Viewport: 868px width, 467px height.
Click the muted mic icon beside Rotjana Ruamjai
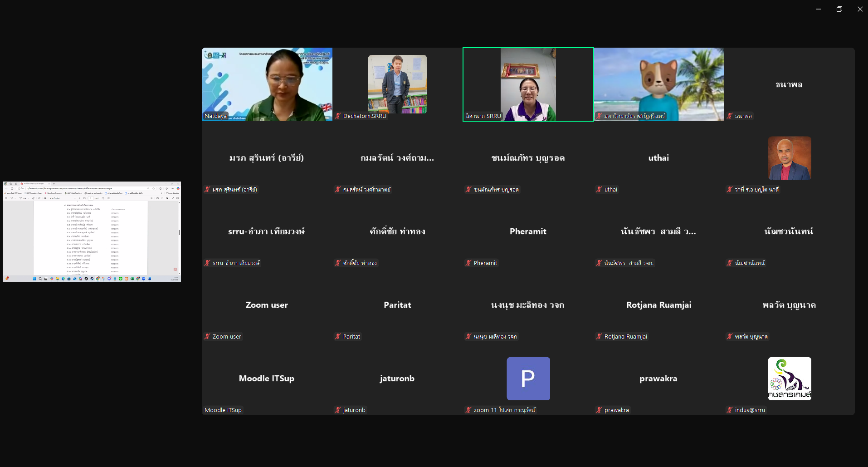[x=599, y=337]
